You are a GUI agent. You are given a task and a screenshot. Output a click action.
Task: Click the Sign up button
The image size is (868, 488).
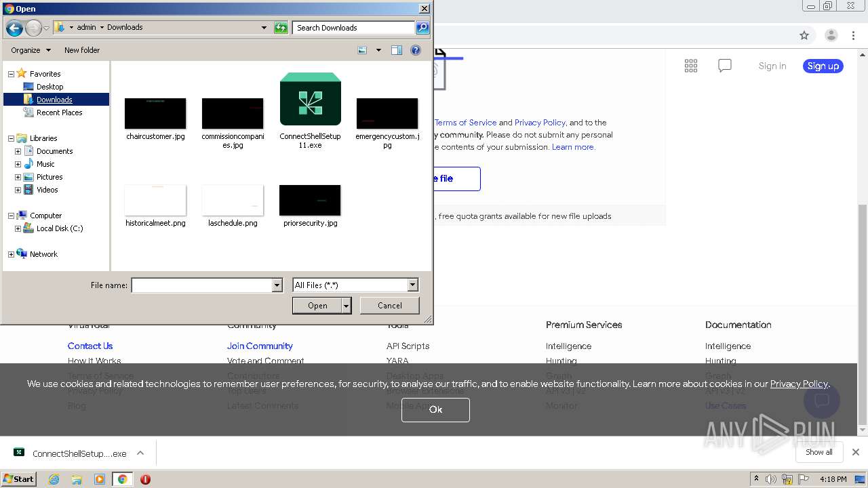click(x=823, y=66)
